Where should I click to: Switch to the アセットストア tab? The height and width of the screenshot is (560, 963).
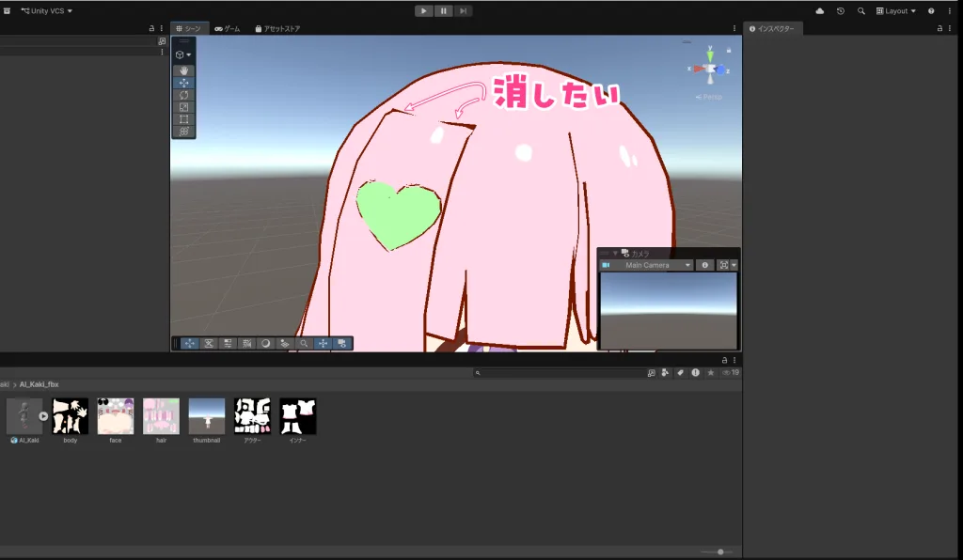(277, 29)
